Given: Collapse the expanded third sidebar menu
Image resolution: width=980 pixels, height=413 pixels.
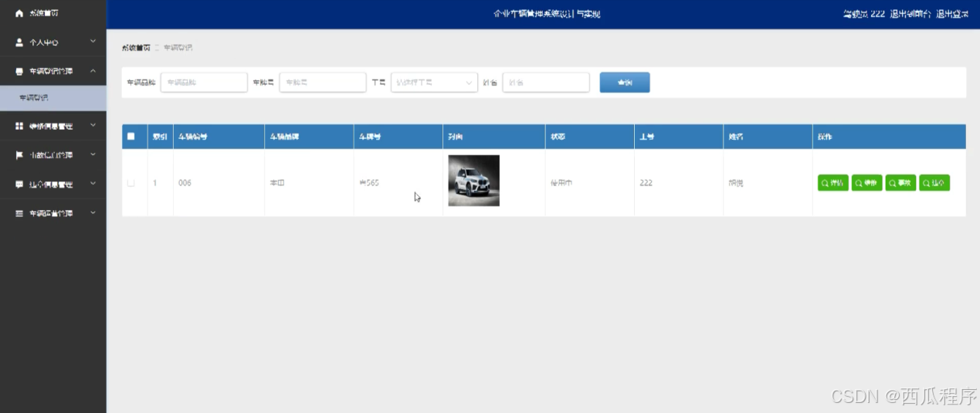Looking at the screenshot, I should (x=93, y=71).
